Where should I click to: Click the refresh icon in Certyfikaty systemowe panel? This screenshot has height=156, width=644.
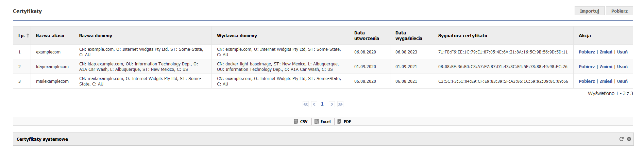click(621, 139)
